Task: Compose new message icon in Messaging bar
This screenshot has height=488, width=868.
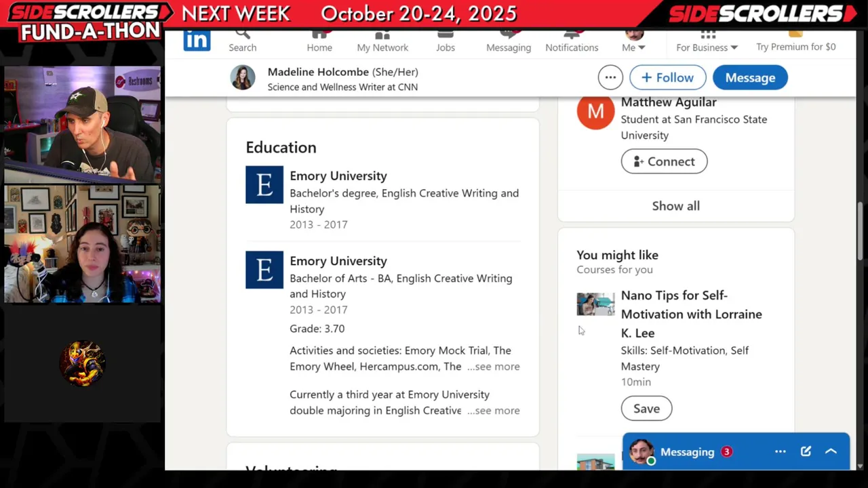Action: point(806,451)
